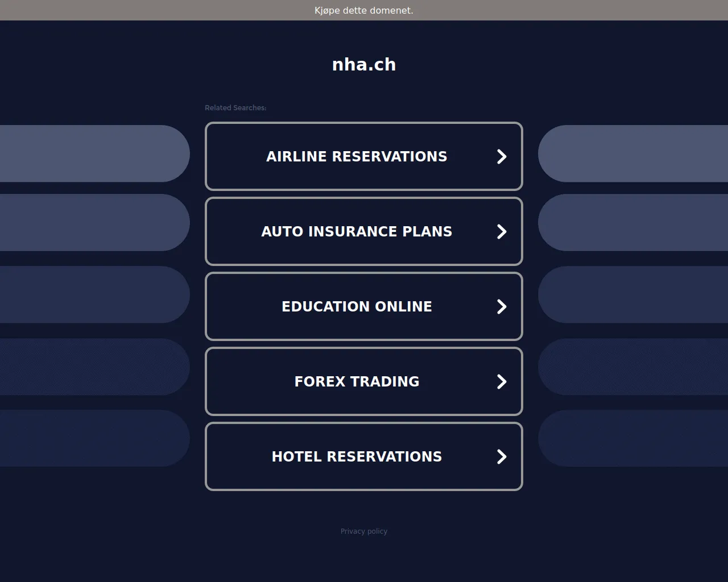Open the HOTEL RESERVATIONS search link

click(x=357, y=456)
